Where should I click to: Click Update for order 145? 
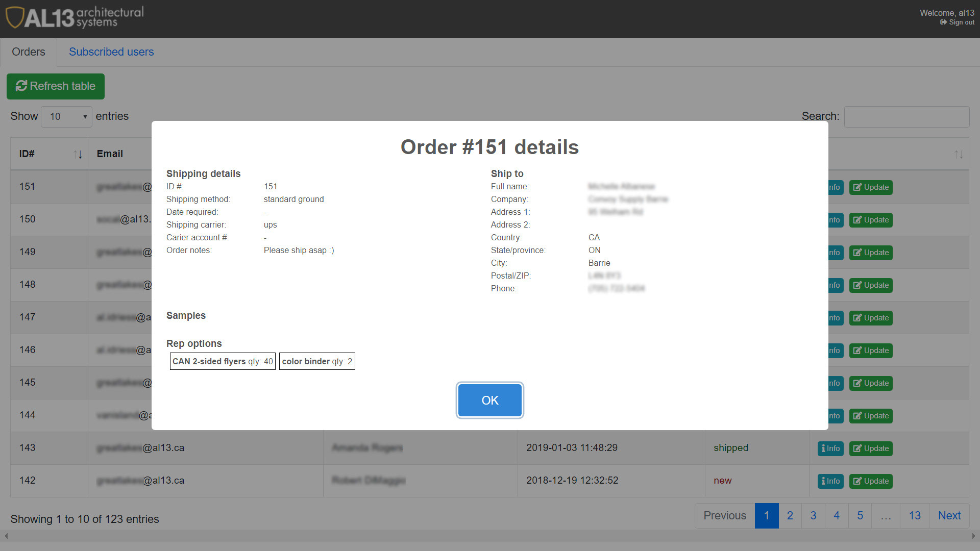coord(871,383)
